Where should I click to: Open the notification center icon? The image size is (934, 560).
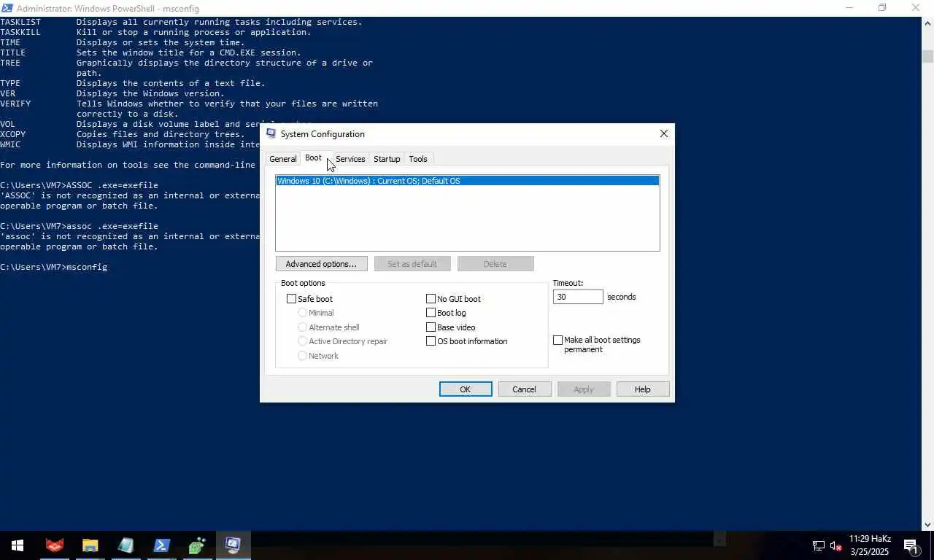(x=911, y=545)
